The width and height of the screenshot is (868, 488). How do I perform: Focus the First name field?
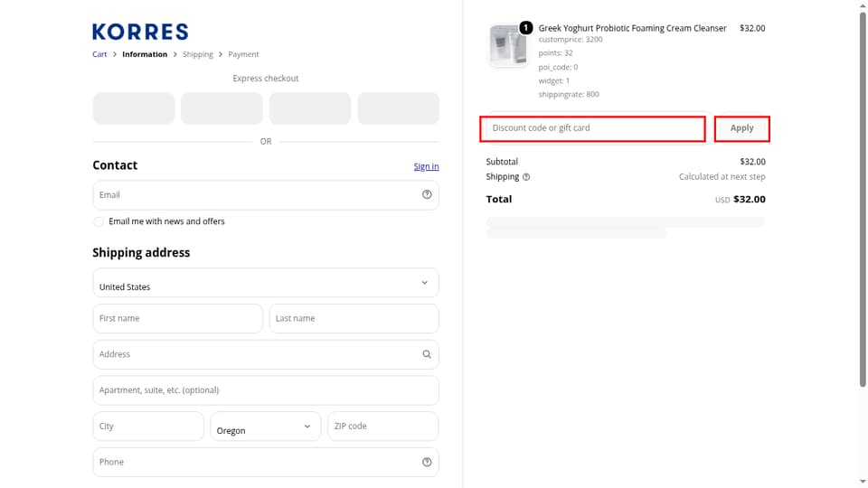178,319
